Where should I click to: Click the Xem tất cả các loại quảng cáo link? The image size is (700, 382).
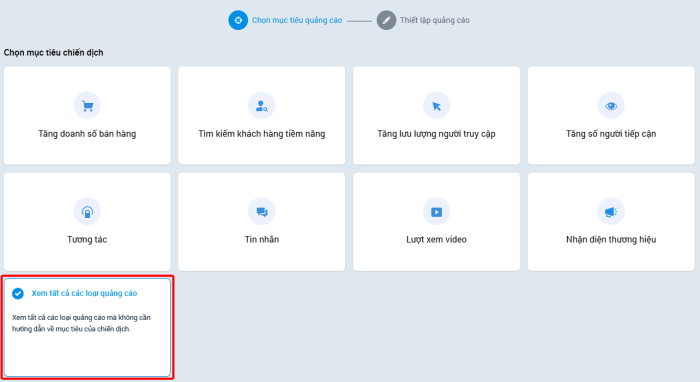pos(84,293)
